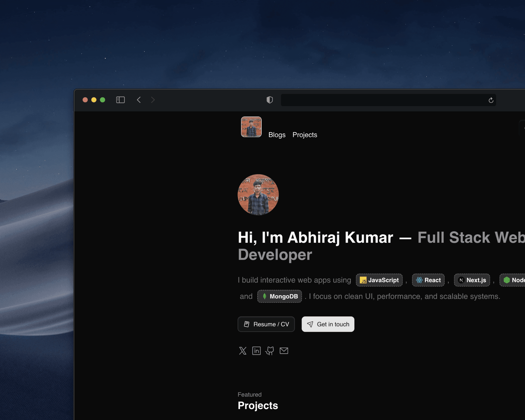The image size is (525, 420).
Task: Click the email envelope icon
Action: (x=284, y=351)
